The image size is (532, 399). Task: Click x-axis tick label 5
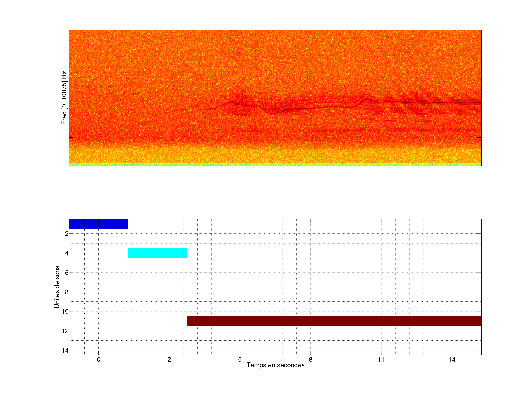pyautogui.click(x=240, y=359)
